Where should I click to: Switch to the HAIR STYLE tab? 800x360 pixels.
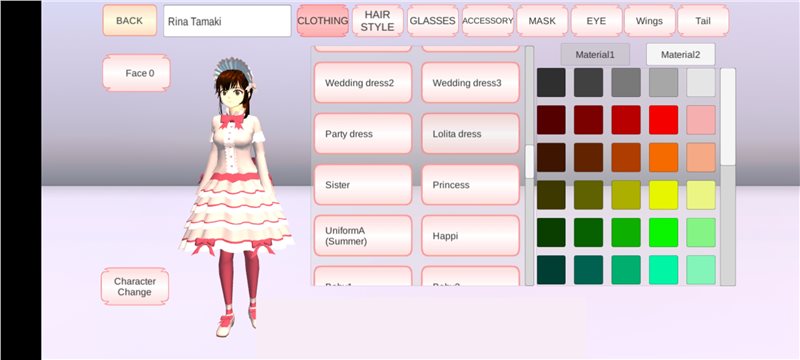(378, 21)
